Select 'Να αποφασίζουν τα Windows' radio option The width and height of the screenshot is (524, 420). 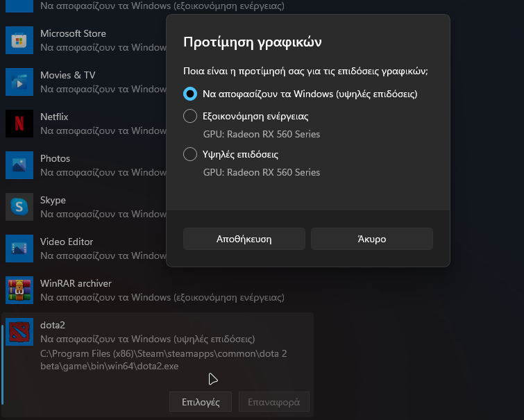(190, 94)
